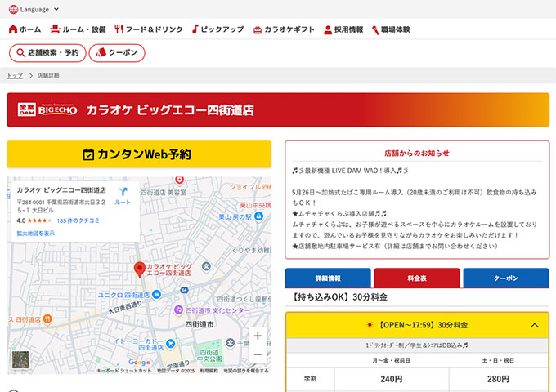Click 四街道市 文化センター purple marker
Image resolution: width=556 pixels, height=392 pixels.
tap(178, 310)
